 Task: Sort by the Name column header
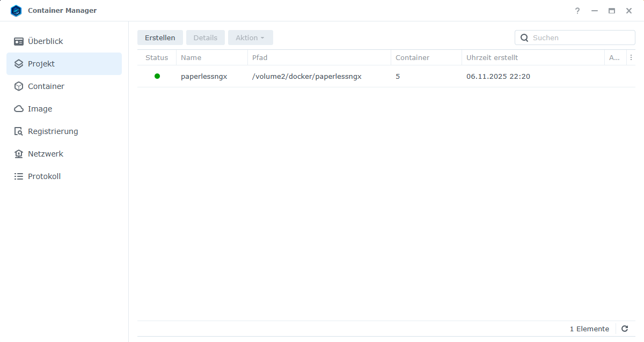[x=191, y=57]
